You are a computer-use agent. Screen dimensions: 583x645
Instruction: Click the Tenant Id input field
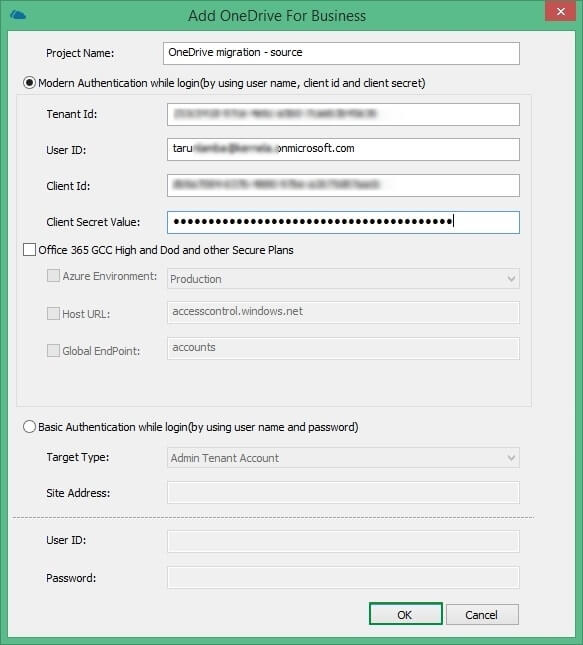[343, 114]
